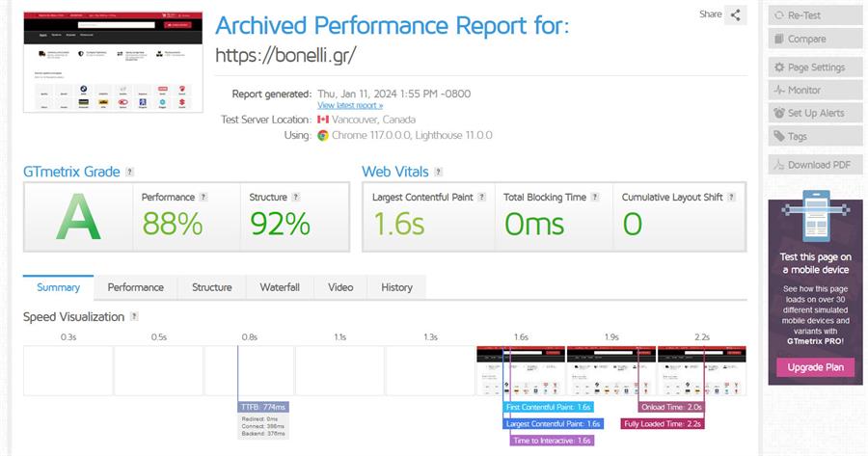The height and width of the screenshot is (456, 868).
Task: Click the bonelli.gr page screenshot thumbnail
Action: click(x=113, y=62)
